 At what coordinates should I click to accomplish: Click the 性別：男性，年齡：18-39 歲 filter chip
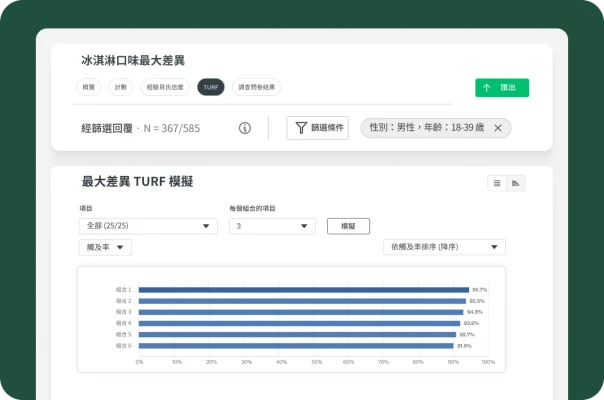click(x=436, y=128)
